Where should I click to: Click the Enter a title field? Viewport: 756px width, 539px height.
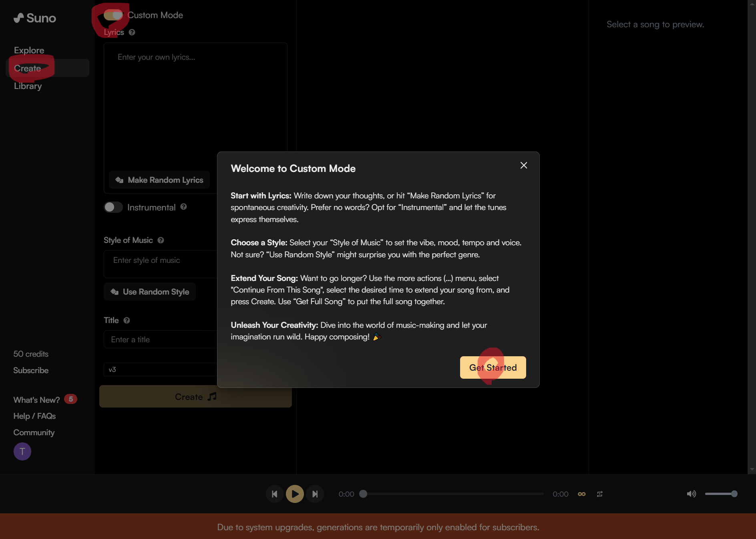point(160,339)
